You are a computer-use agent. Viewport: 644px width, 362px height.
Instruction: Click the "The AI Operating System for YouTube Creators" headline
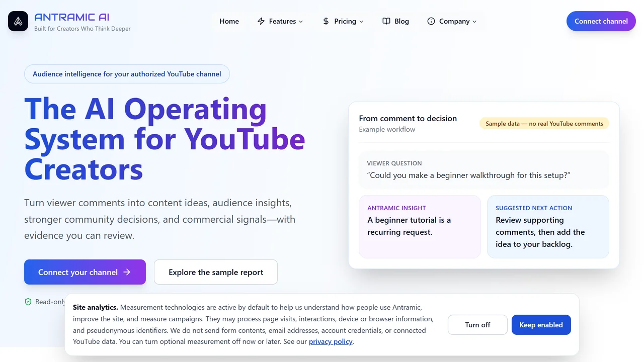[x=165, y=139]
